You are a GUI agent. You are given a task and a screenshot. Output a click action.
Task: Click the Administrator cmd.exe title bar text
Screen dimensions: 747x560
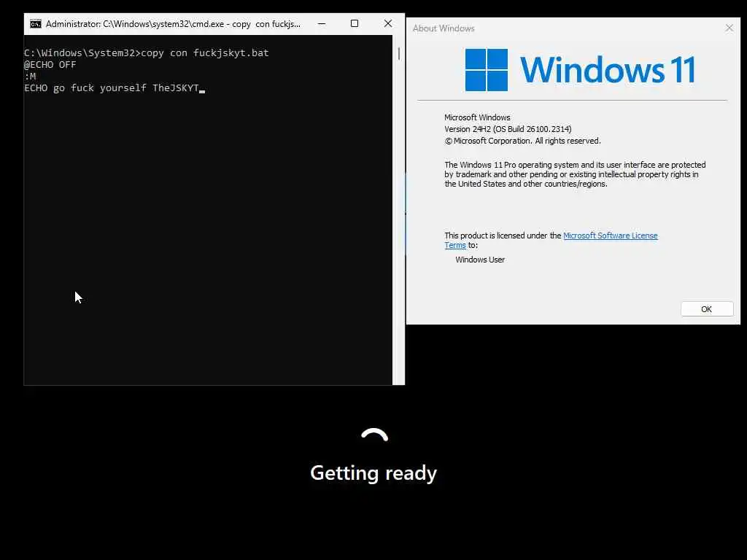(x=173, y=24)
